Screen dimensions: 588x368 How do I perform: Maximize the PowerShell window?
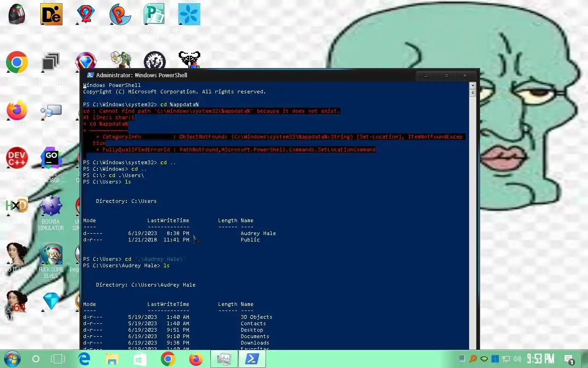pyautogui.click(x=446, y=75)
